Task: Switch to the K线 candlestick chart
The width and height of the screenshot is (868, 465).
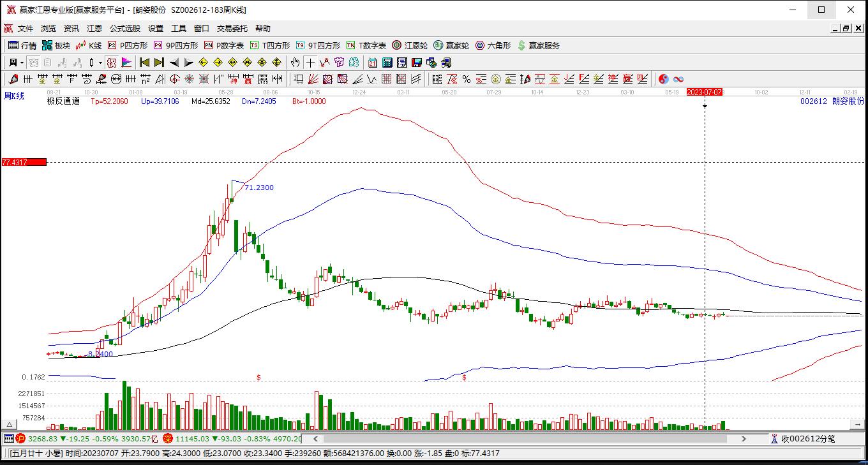Action: pos(89,45)
